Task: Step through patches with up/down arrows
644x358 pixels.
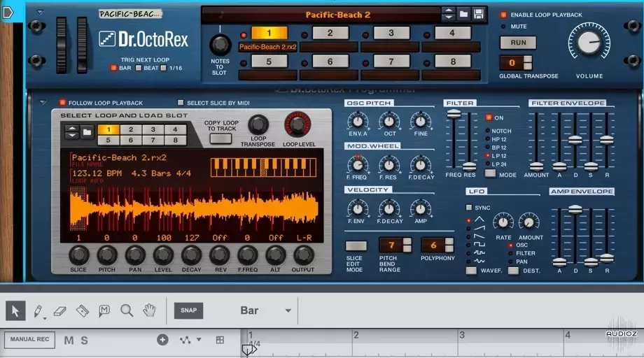Action: pos(449,15)
